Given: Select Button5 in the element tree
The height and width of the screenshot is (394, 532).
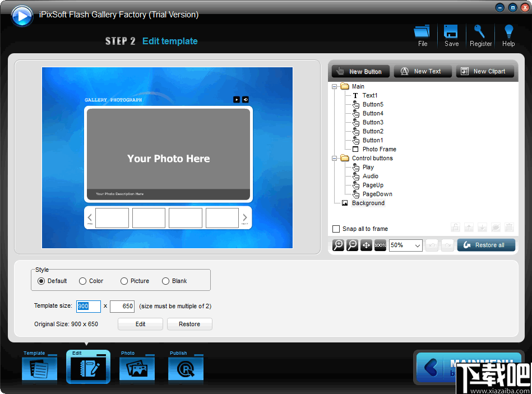Looking at the screenshot, I should click(373, 104).
